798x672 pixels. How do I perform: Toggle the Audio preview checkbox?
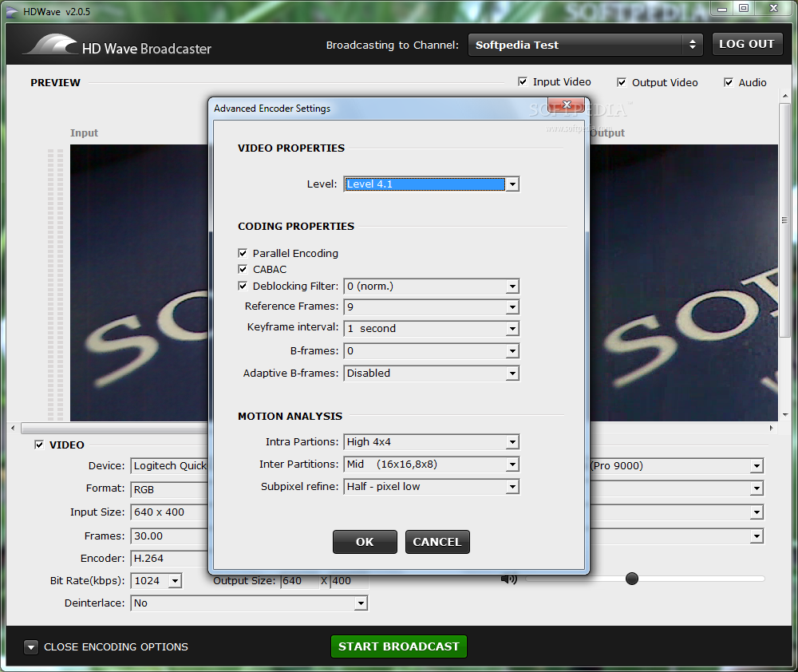pos(729,82)
